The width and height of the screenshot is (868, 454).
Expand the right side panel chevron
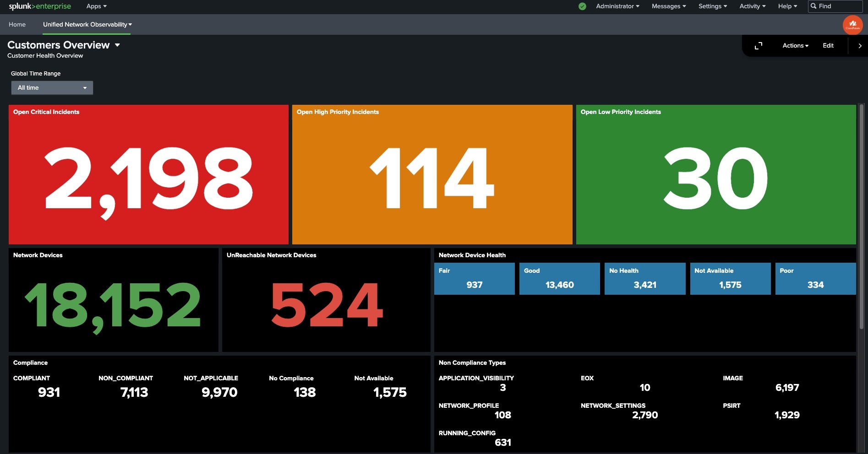860,46
